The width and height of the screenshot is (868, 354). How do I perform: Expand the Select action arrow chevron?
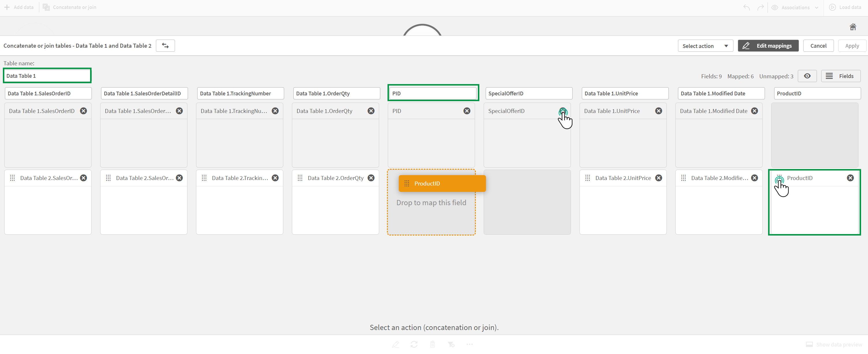click(x=726, y=45)
